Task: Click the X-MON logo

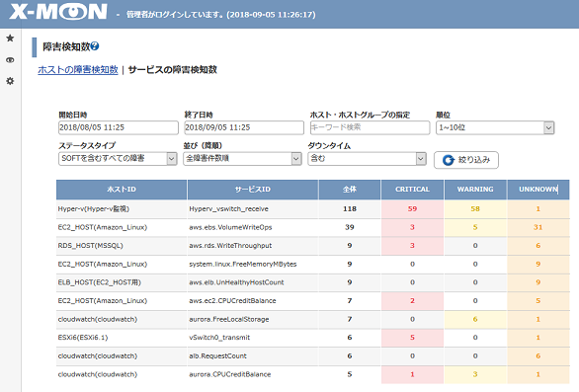Action: click(x=58, y=12)
